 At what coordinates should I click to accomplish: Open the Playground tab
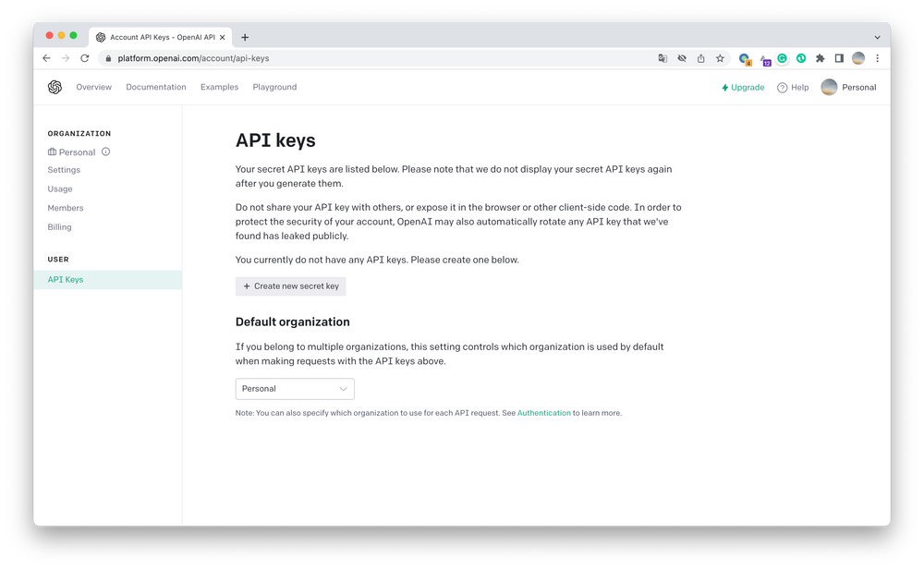click(274, 87)
